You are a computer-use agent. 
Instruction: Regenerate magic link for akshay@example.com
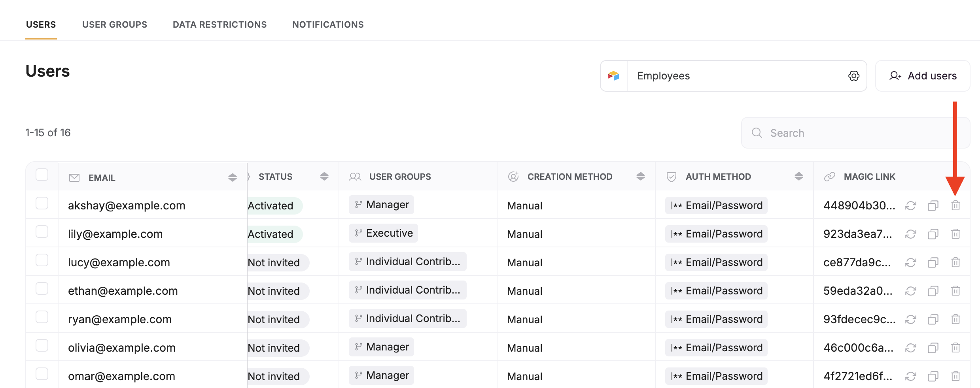click(911, 205)
